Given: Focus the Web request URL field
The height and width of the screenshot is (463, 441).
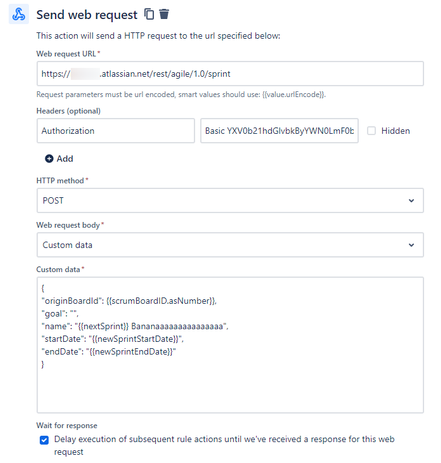Looking at the screenshot, I should 230,74.
